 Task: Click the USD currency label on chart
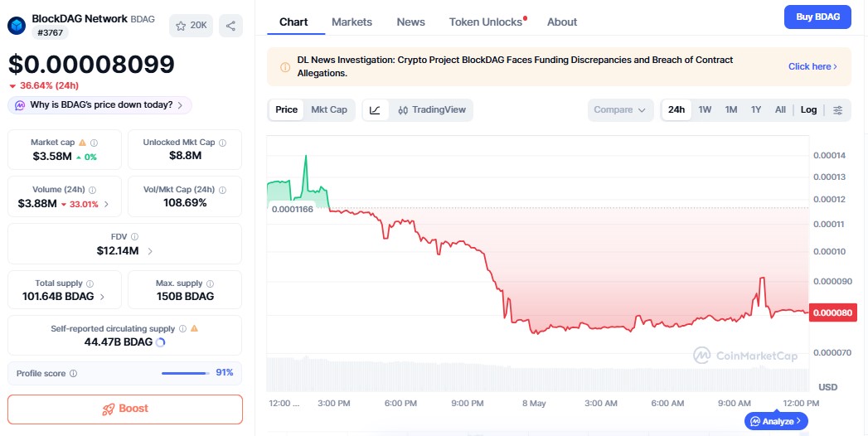(x=827, y=387)
